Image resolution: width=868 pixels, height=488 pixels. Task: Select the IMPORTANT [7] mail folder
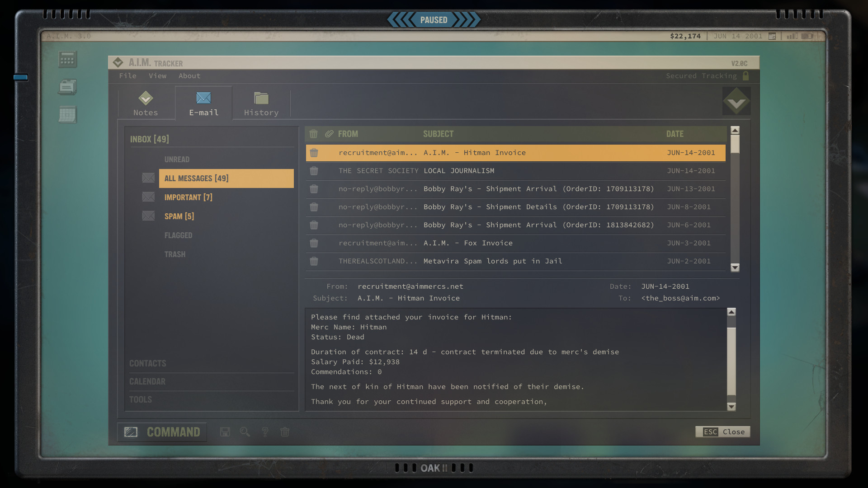[x=188, y=197]
